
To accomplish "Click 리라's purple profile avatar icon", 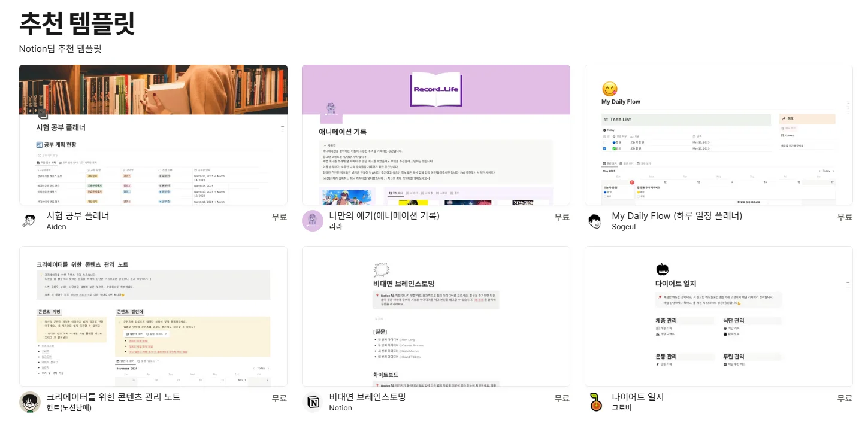I will 312,221.
